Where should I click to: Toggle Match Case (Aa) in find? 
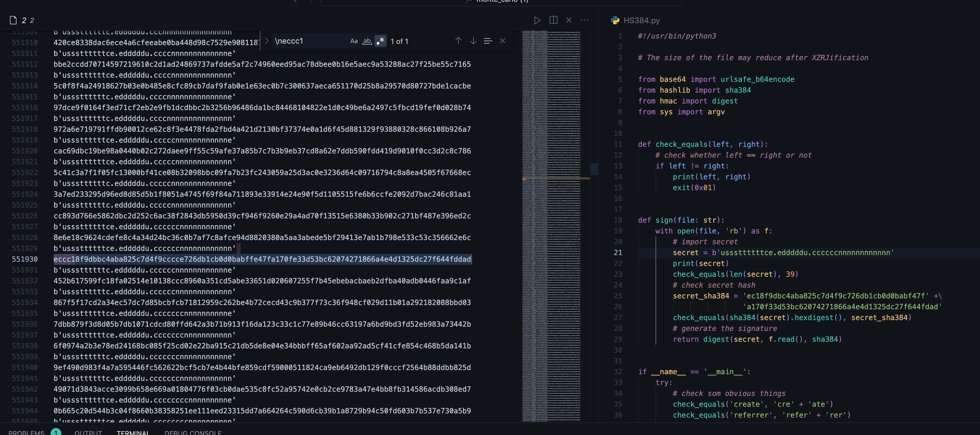coord(354,41)
